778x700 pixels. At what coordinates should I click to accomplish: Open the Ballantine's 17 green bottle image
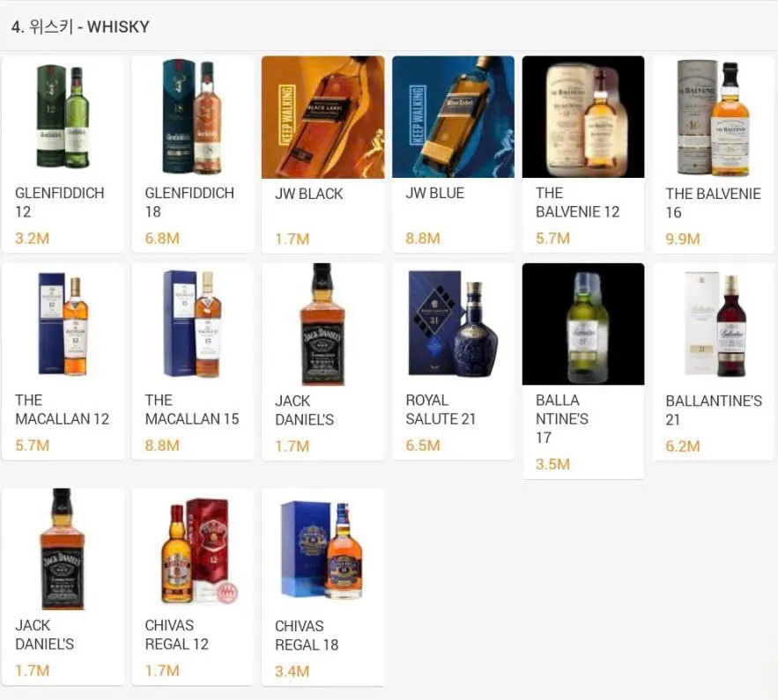point(583,324)
